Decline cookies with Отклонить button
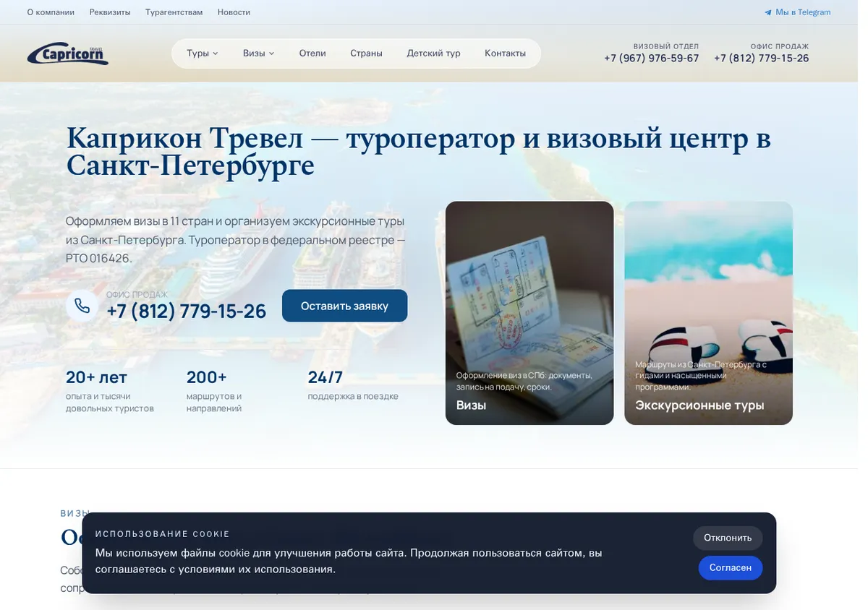Image resolution: width=868 pixels, height=610 pixels. 728,538
